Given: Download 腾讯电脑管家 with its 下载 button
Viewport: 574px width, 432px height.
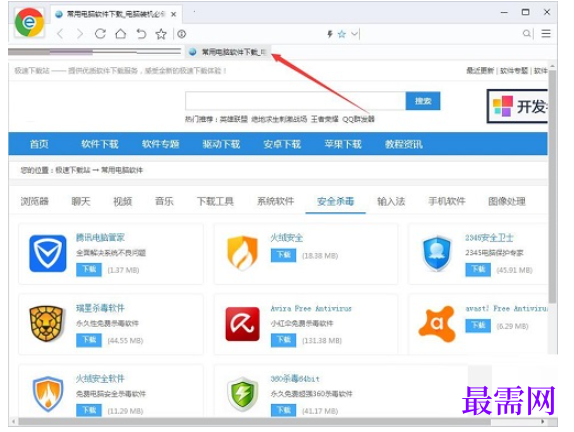Looking at the screenshot, I should (x=89, y=269).
